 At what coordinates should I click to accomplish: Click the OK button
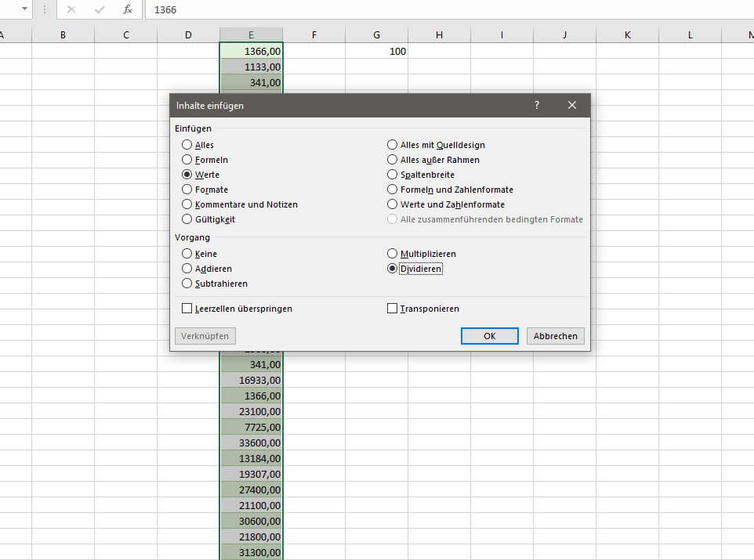(x=490, y=336)
